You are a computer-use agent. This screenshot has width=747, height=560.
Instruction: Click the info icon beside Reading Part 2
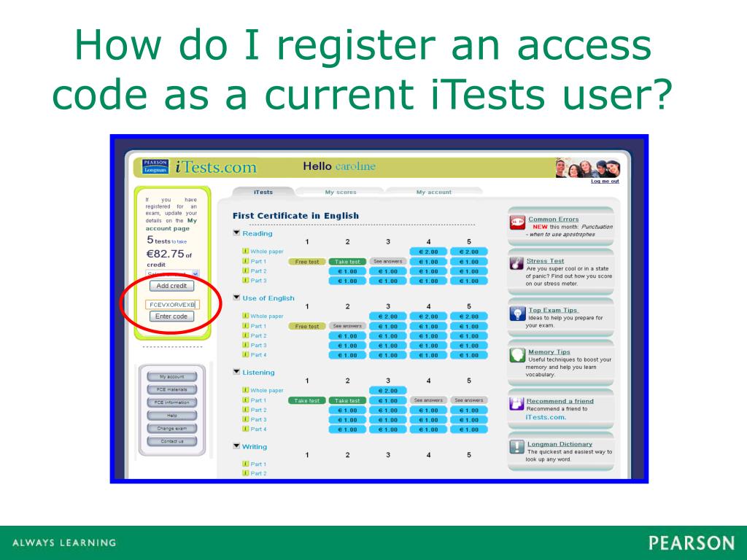[245, 271]
